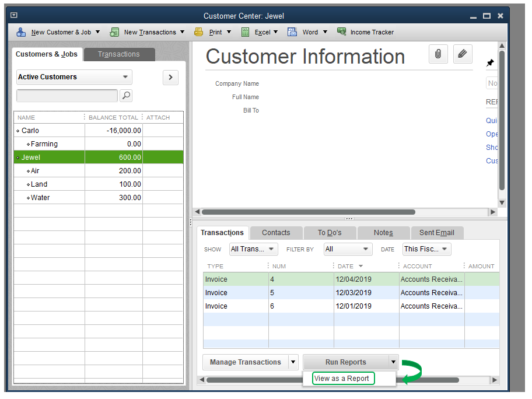This screenshot has height=399, width=532.
Task: Select View as a Report option
Action: [342, 378]
